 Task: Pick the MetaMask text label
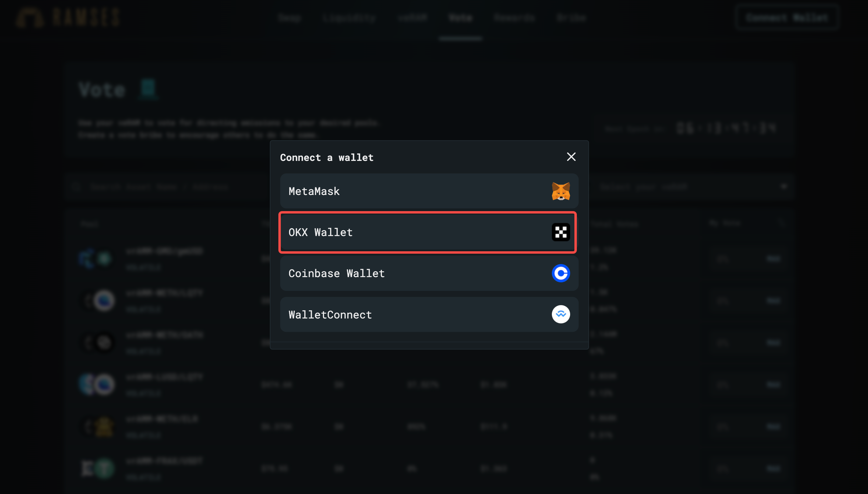314,191
